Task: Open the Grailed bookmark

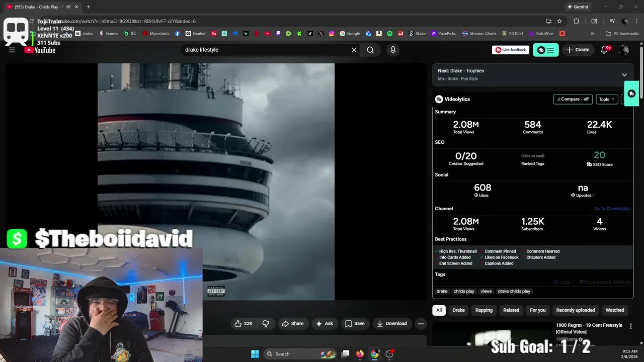Action: pyautogui.click(x=195, y=34)
